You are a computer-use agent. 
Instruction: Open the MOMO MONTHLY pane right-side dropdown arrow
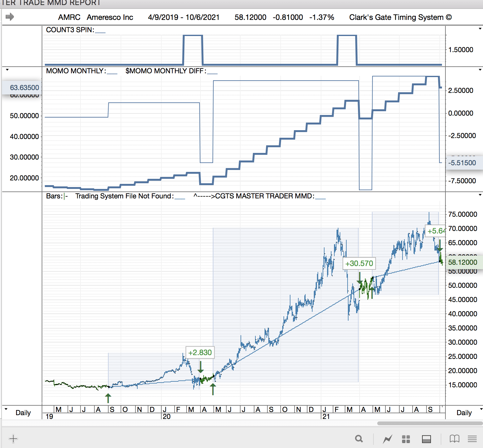coord(480,70)
